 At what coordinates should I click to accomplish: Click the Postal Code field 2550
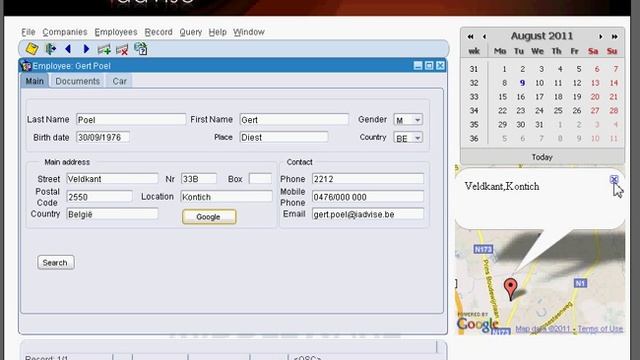pyautogui.click(x=99, y=197)
